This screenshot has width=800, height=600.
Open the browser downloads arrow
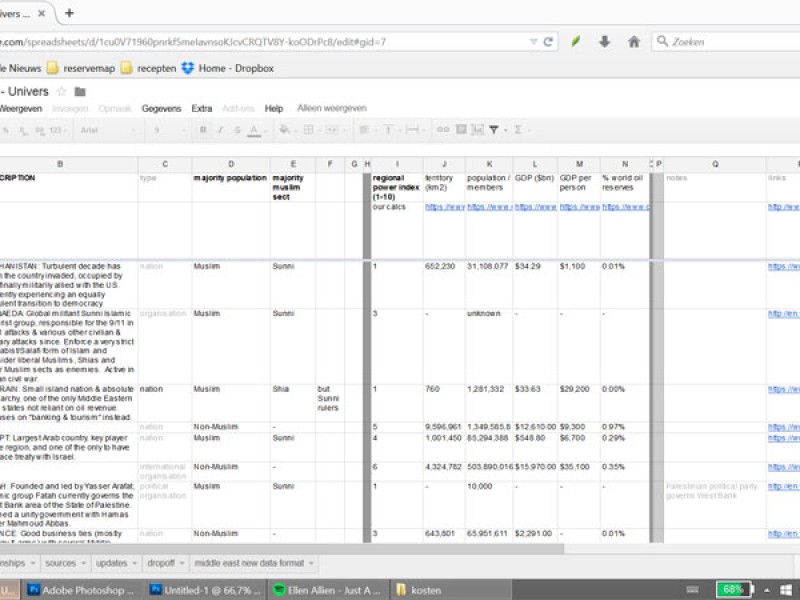(604, 42)
